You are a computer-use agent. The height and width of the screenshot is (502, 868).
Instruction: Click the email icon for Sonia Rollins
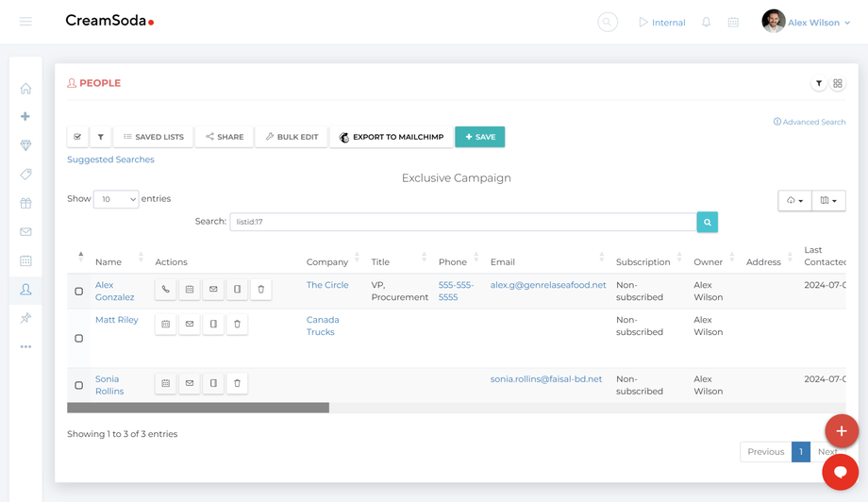pos(190,383)
